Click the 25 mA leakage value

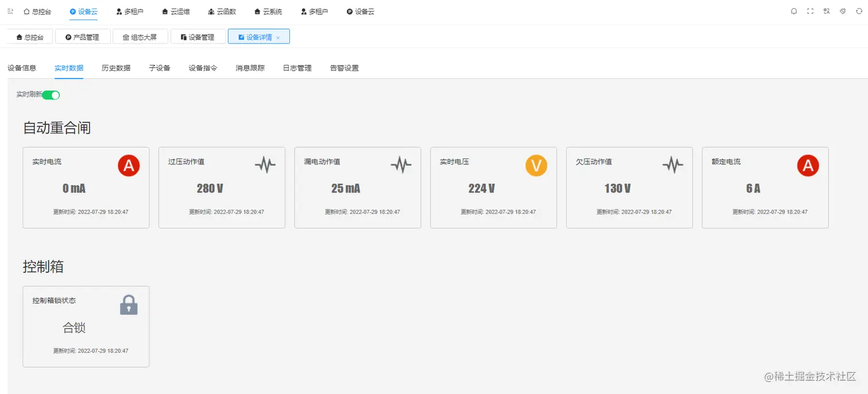[346, 188]
